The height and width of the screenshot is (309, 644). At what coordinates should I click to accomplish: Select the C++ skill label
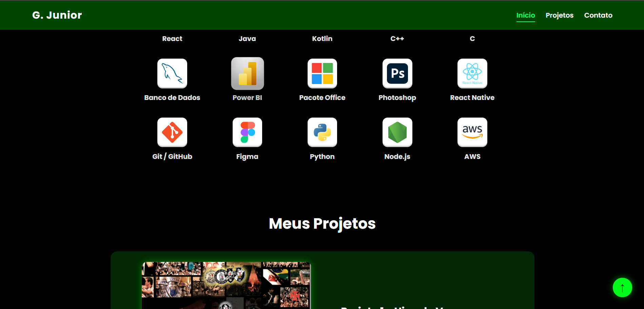[397, 38]
